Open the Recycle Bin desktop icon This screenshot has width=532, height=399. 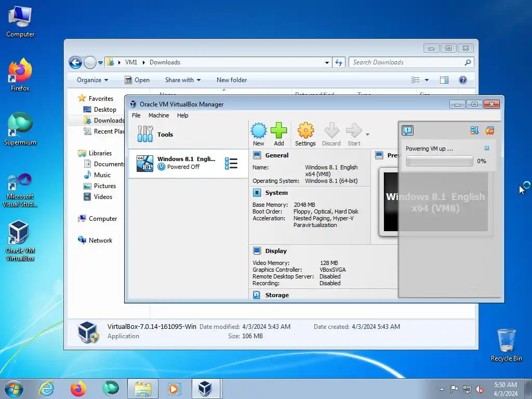click(x=506, y=345)
